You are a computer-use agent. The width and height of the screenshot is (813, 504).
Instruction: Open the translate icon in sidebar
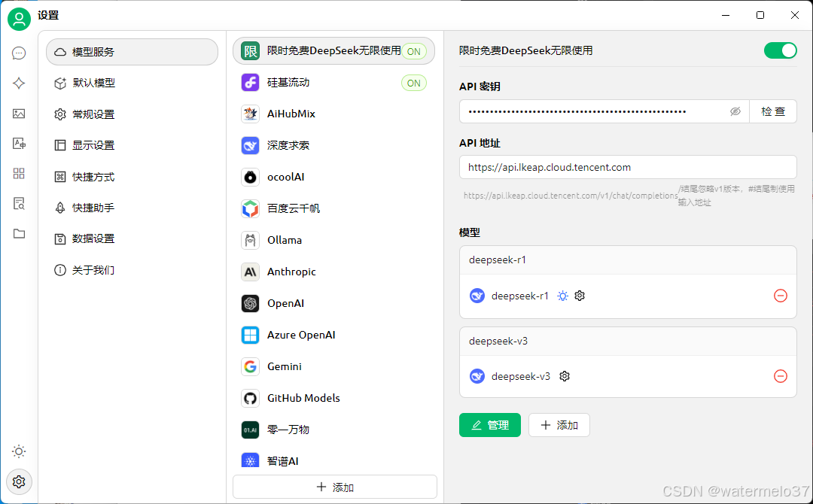pos(19,144)
